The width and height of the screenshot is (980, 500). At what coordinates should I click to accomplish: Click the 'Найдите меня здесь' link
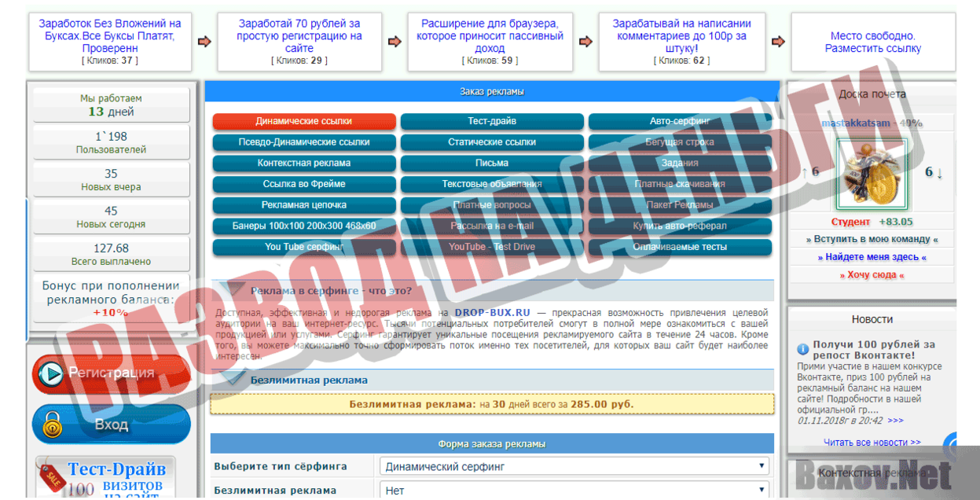point(872,257)
